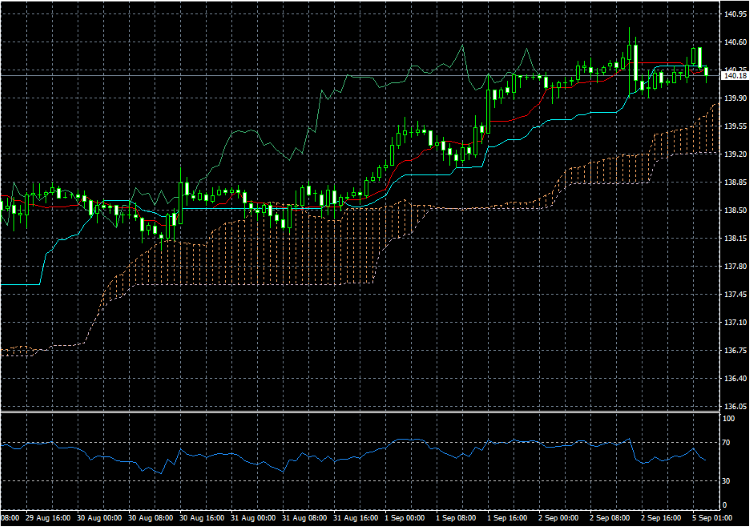This screenshot has width=750, height=527.
Task: Click the 30 Aug 08:00 time label
Action: [x=150, y=518]
